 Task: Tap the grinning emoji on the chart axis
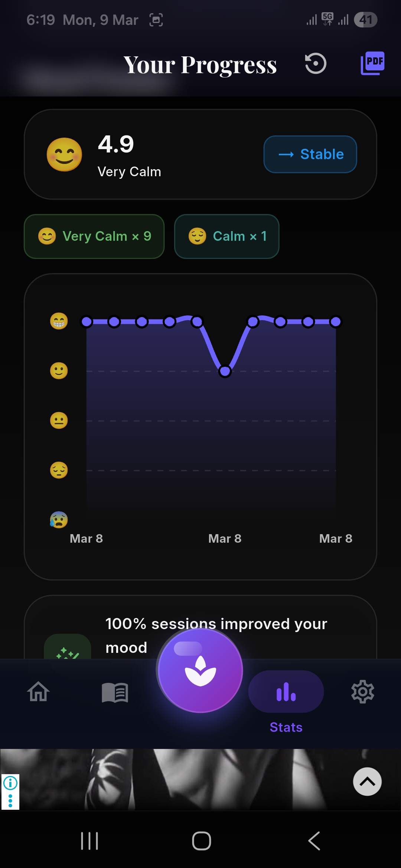pyautogui.click(x=58, y=321)
